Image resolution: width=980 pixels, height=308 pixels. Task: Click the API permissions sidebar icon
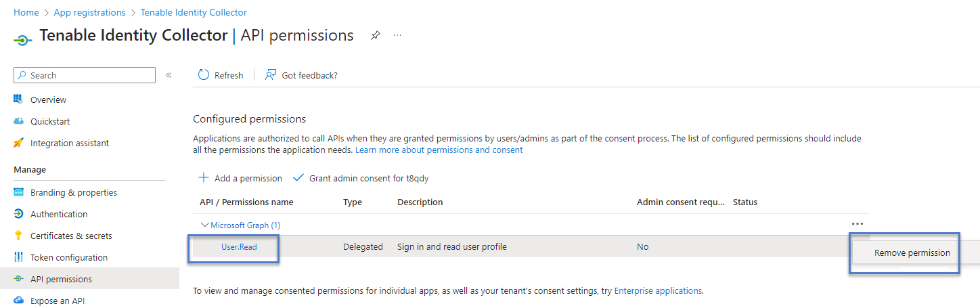tap(18, 279)
